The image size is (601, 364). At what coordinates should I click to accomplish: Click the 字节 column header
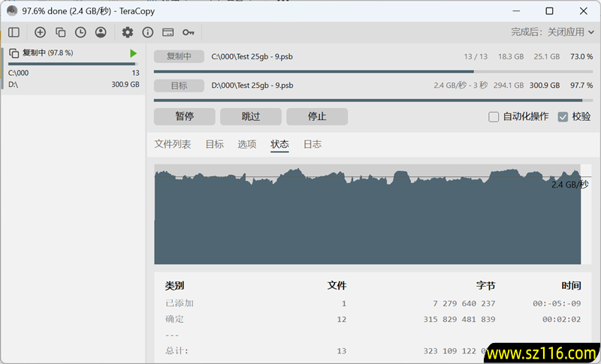point(485,285)
